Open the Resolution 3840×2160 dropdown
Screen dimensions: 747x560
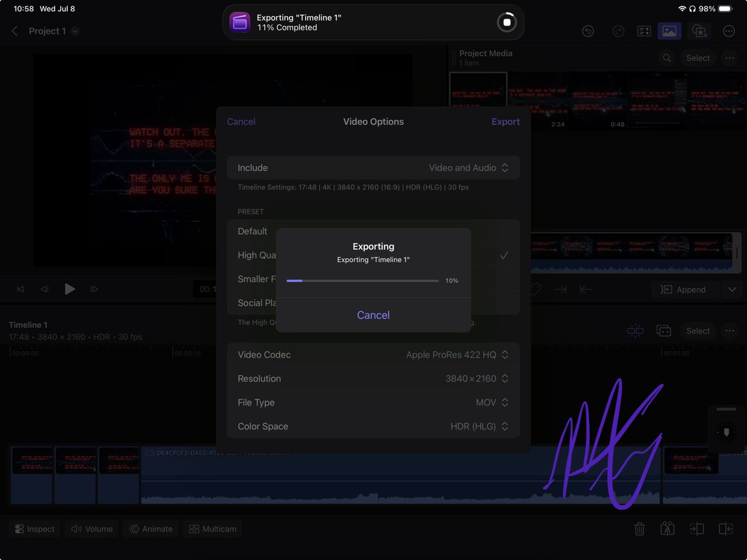(374, 378)
